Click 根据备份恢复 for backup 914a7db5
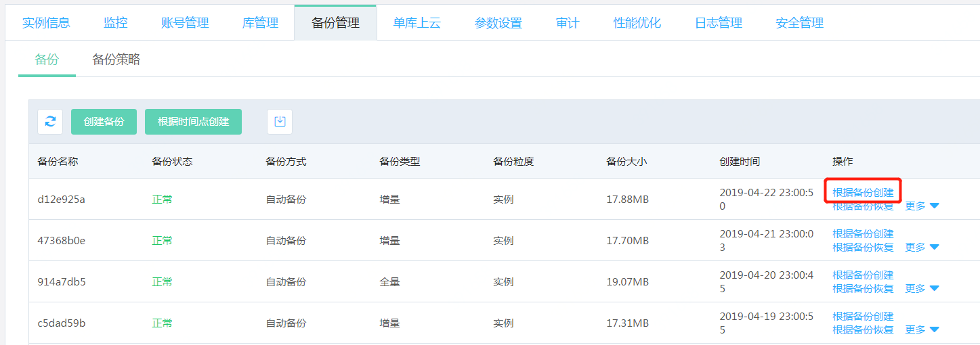Screen dimensions: 980x345 [x=863, y=289]
